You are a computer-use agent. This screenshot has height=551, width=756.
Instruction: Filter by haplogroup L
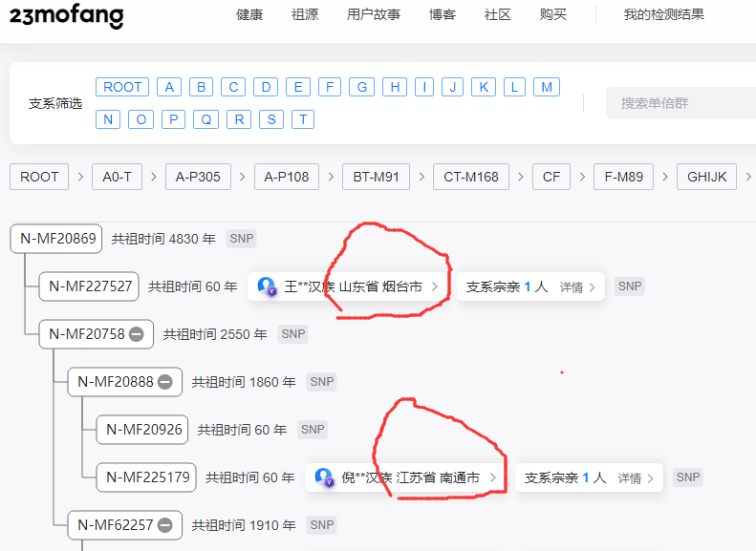(x=515, y=87)
